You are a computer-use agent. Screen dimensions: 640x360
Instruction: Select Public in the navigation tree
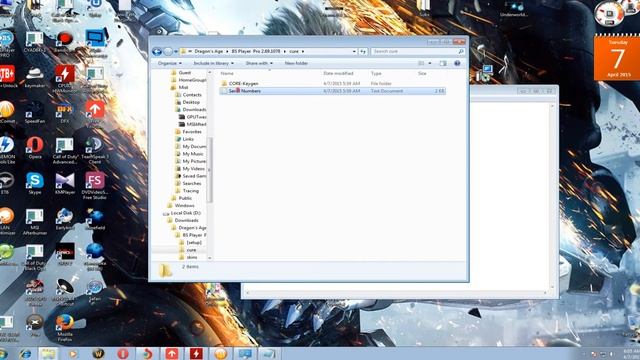[185, 198]
